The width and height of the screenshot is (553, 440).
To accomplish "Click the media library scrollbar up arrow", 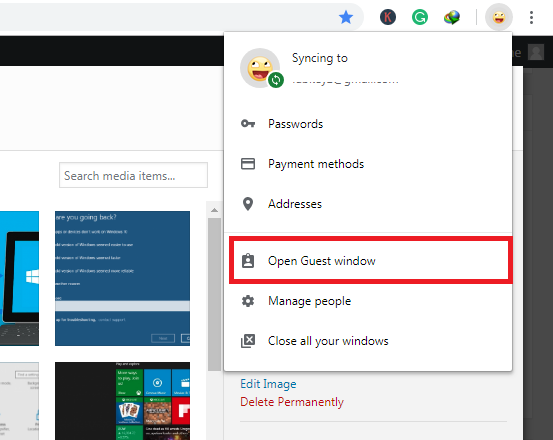I will (x=214, y=210).
